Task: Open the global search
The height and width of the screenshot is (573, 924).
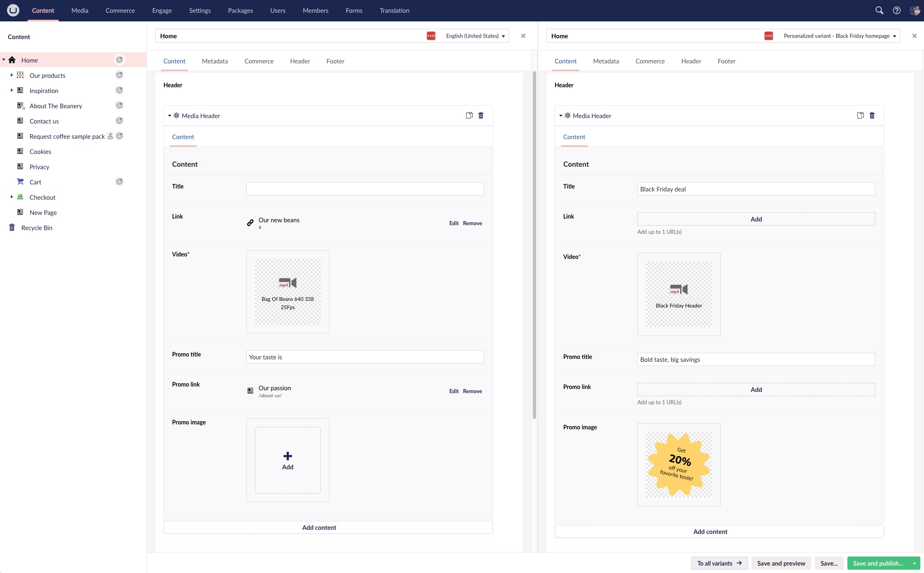Action: tap(879, 10)
